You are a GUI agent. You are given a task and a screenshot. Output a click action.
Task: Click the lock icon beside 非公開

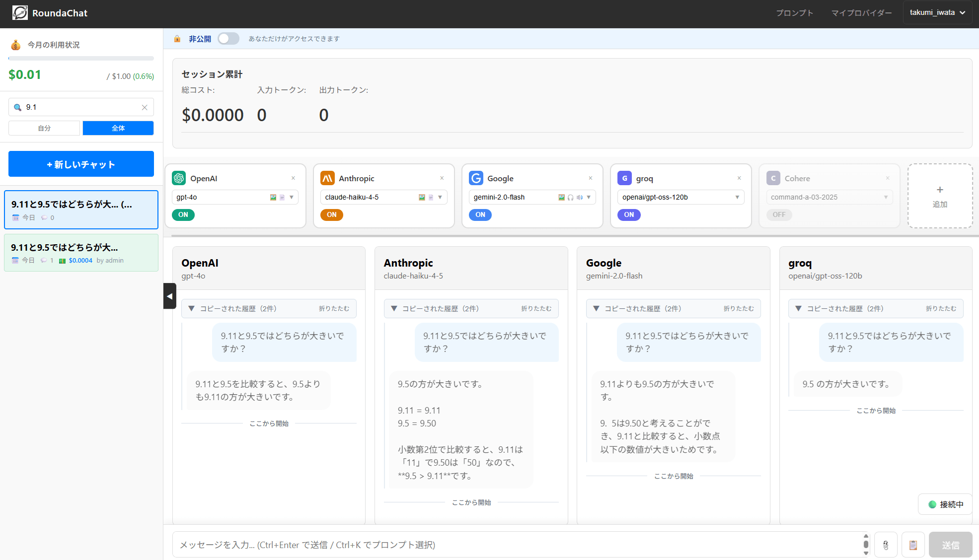[177, 38]
